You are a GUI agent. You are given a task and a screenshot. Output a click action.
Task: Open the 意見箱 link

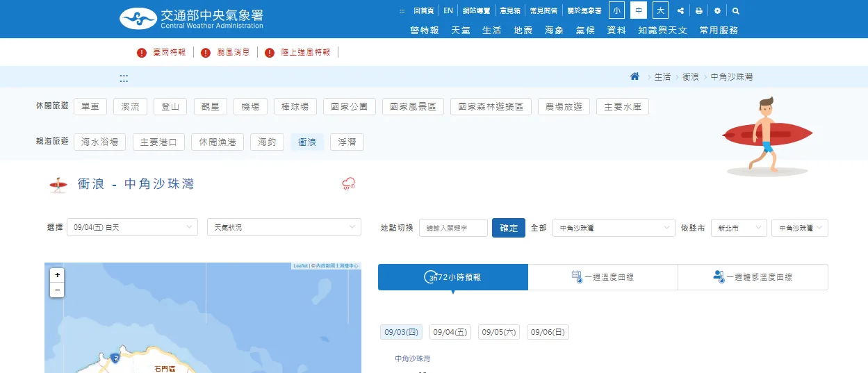[x=510, y=11]
